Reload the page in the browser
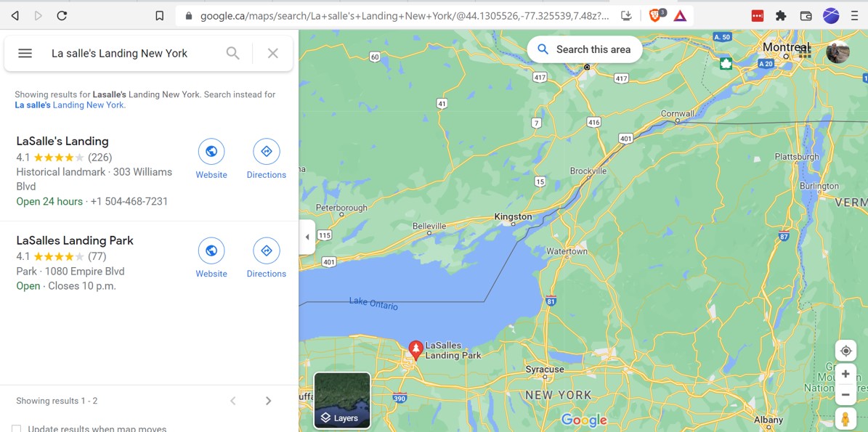The image size is (868, 432). click(62, 16)
